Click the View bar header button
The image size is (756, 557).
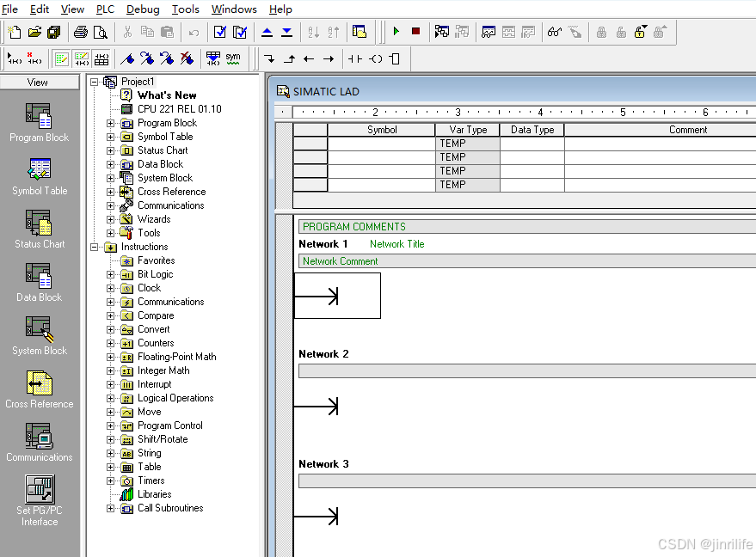coord(40,82)
